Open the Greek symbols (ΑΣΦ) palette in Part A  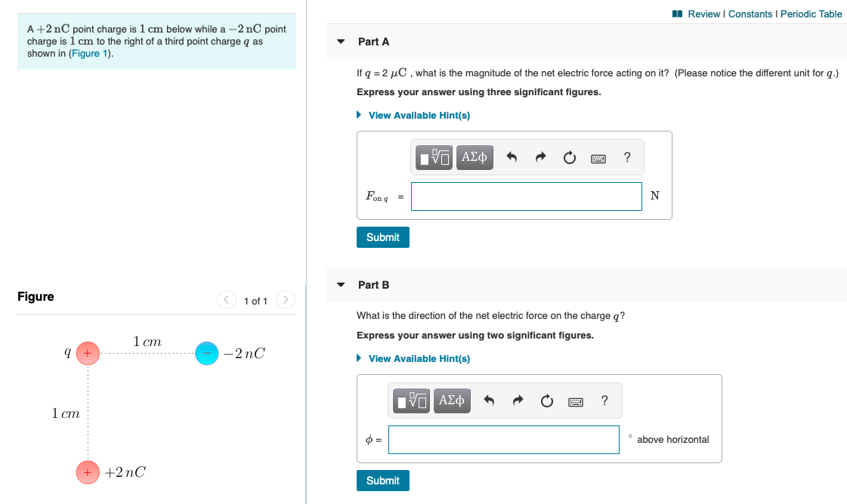click(x=475, y=157)
